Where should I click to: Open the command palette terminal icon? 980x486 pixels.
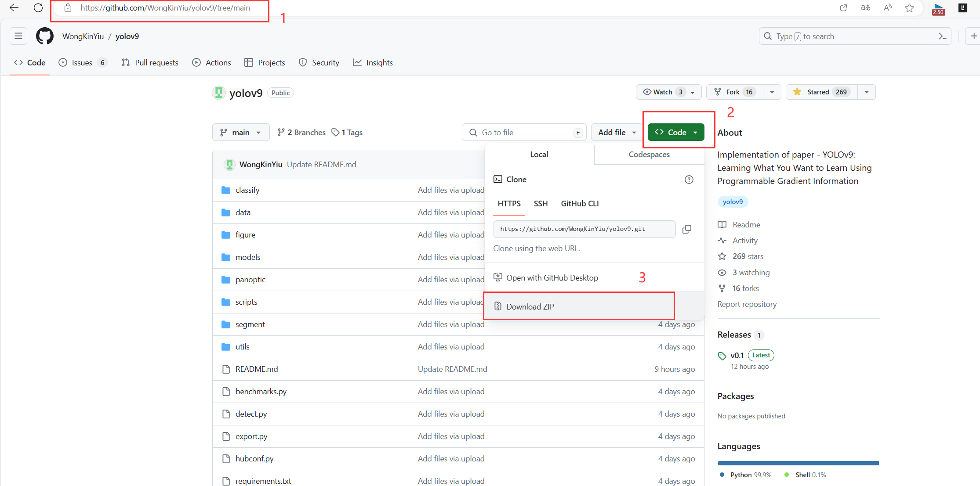942,36
